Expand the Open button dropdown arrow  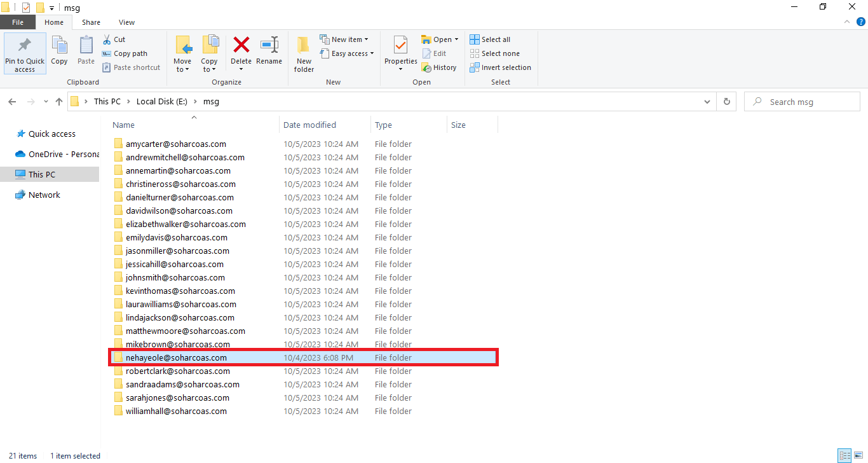click(456, 39)
